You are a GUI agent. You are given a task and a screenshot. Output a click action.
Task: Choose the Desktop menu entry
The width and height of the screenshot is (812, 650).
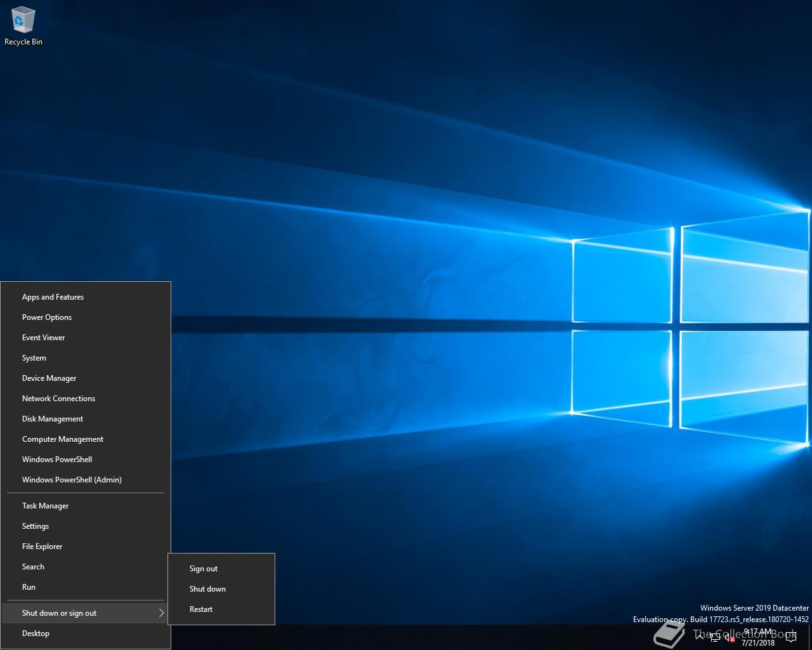coord(86,633)
